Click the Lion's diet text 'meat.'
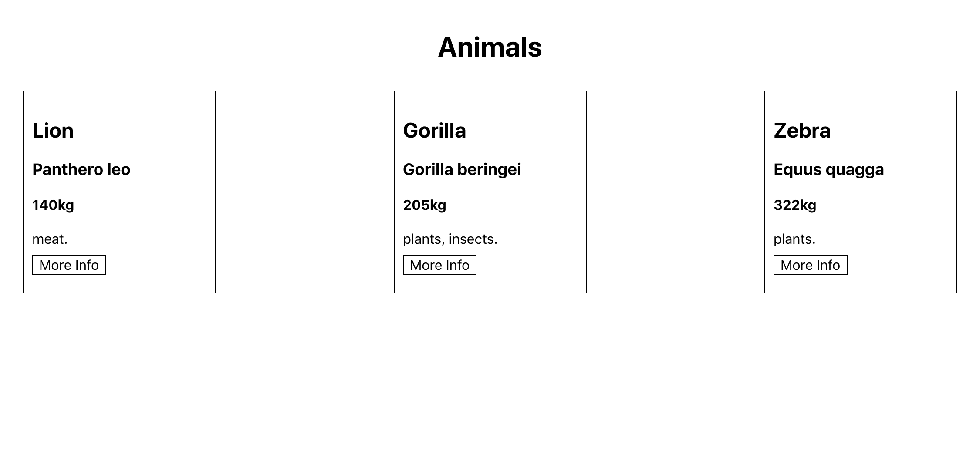The image size is (980, 471). pos(50,239)
